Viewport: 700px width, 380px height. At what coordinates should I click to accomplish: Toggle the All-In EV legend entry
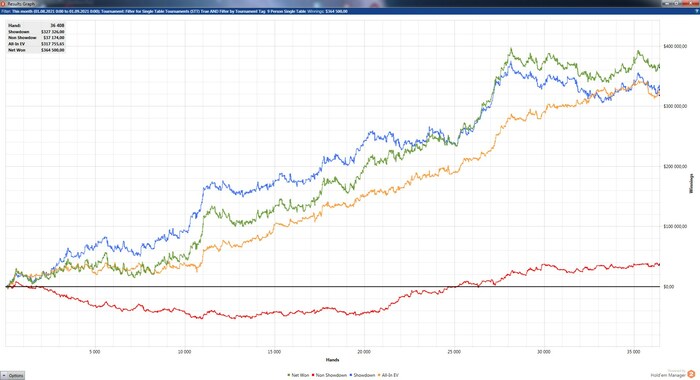[388, 375]
